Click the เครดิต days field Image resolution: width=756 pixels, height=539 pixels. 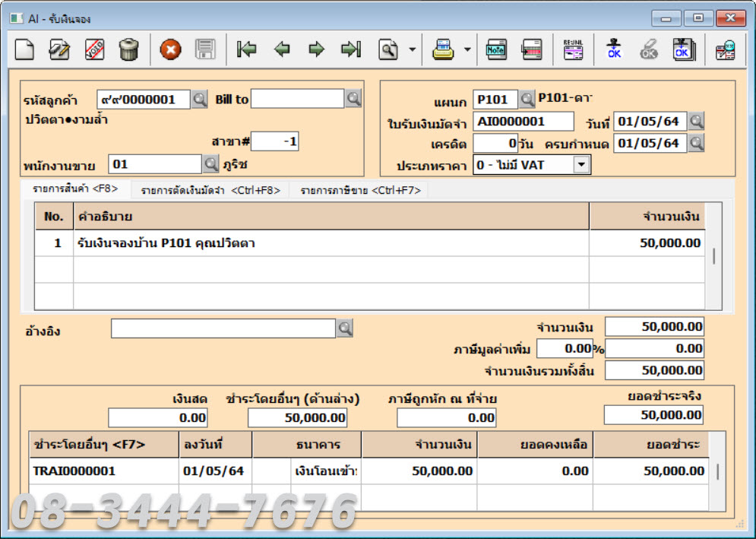[495, 144]
